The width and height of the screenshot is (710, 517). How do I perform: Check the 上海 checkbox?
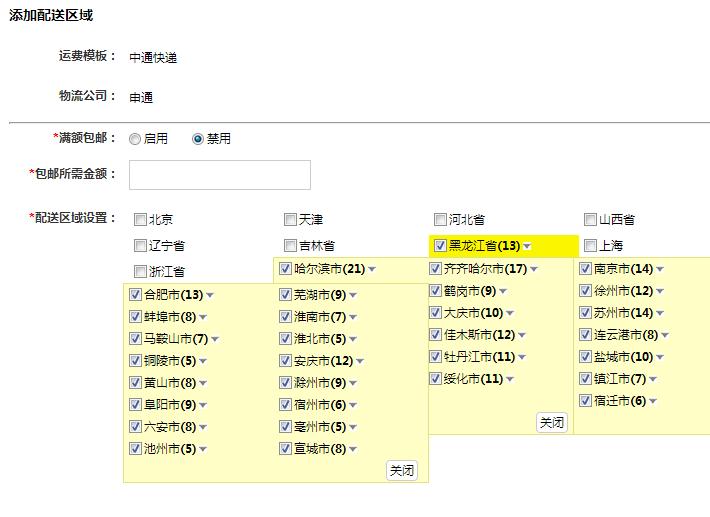(590, 245)
